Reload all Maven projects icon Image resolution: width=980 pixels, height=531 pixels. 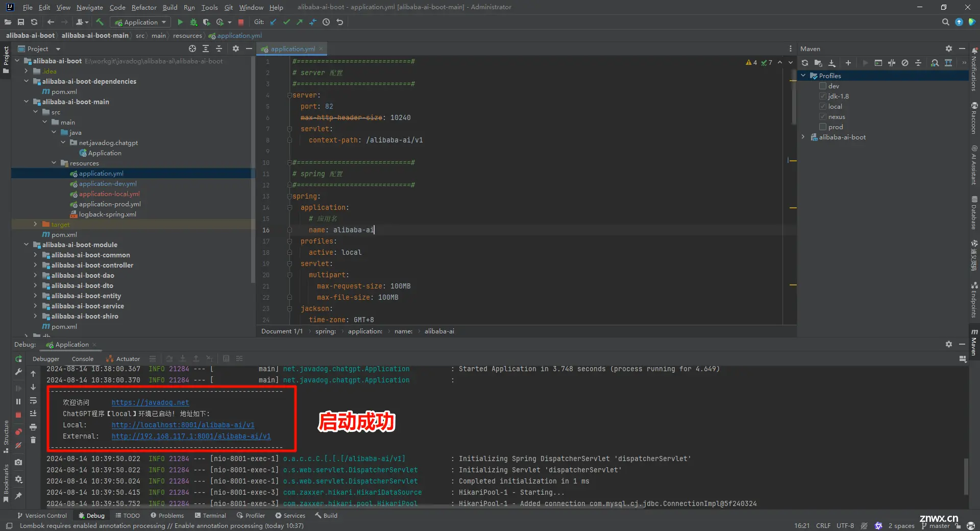tap(805, 63)
